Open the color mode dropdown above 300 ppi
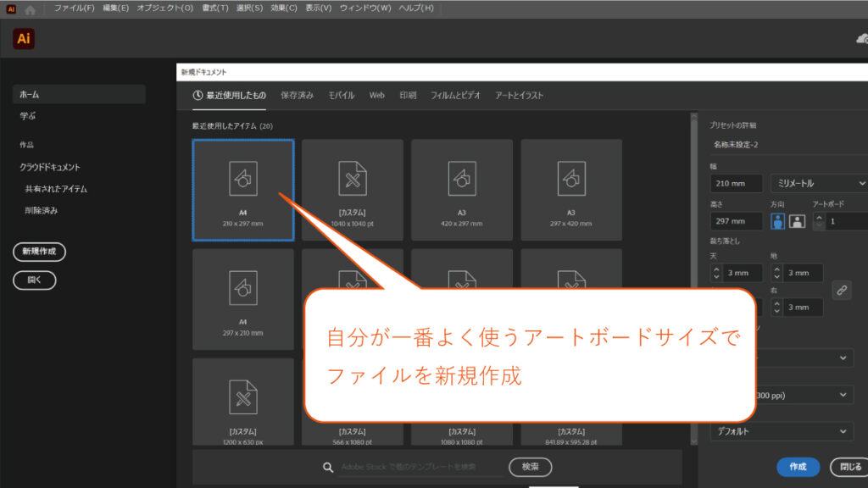 pyautogui.click(x=804, y=358)
